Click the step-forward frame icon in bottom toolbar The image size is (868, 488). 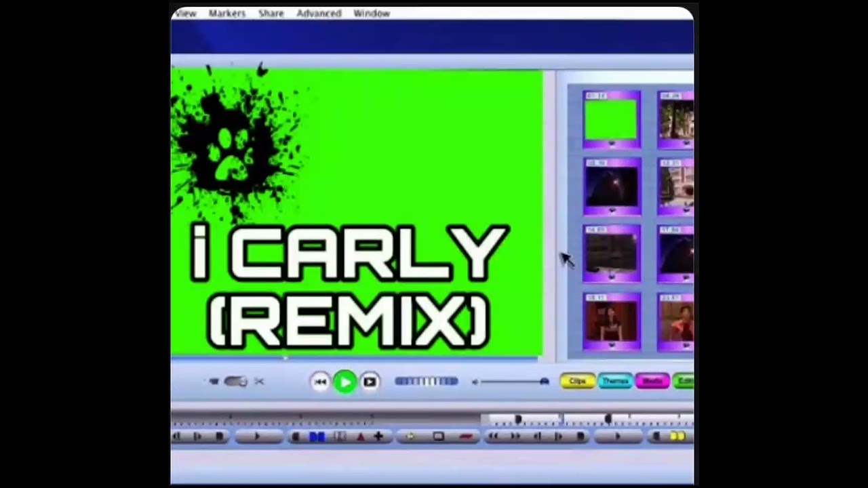(559, 437)
